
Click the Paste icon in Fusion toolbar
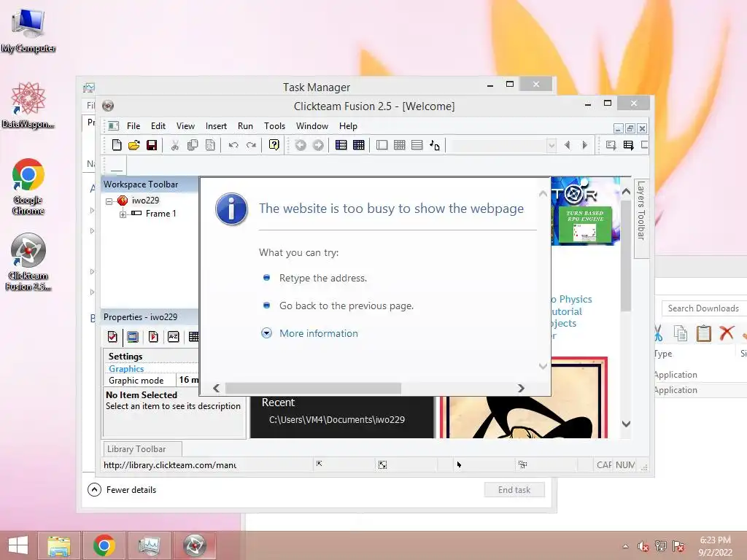[210, 145]
